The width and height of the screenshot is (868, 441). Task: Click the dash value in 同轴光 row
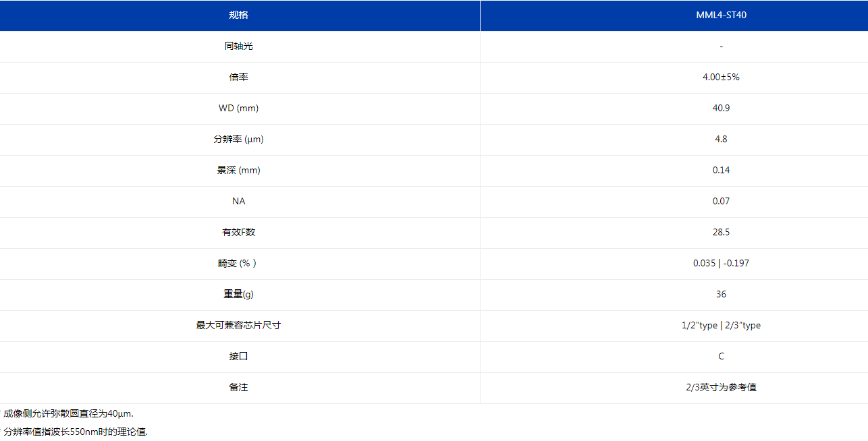(721, 47)
